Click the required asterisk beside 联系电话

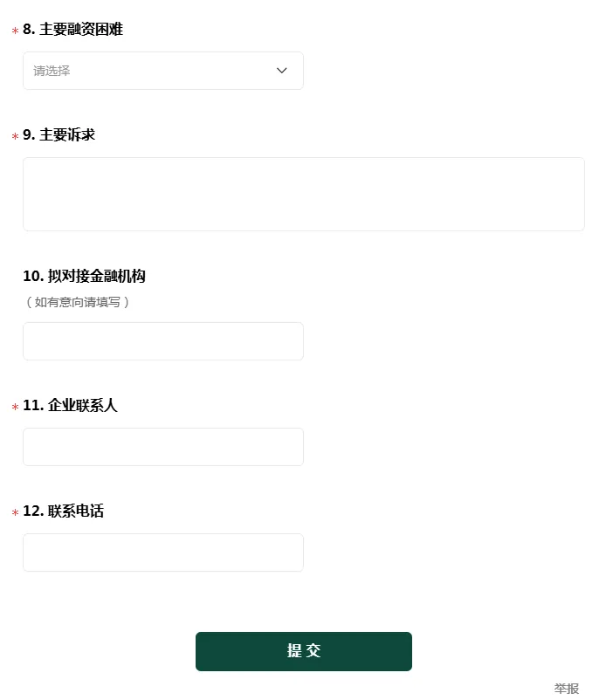click(15, 513)
